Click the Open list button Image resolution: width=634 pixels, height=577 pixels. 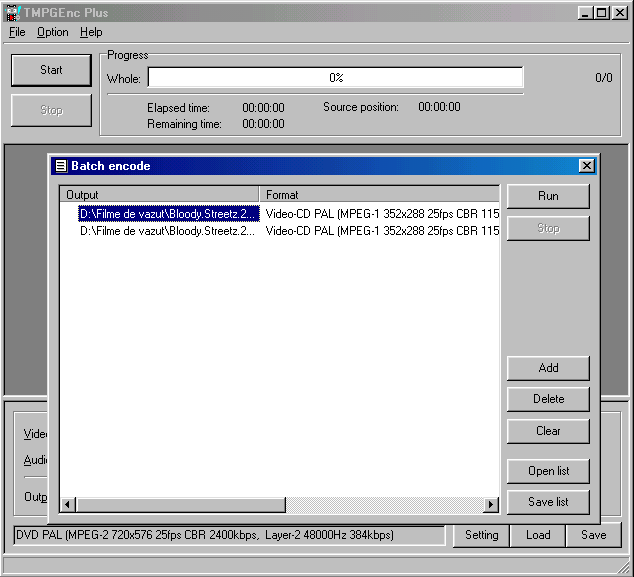548,471
